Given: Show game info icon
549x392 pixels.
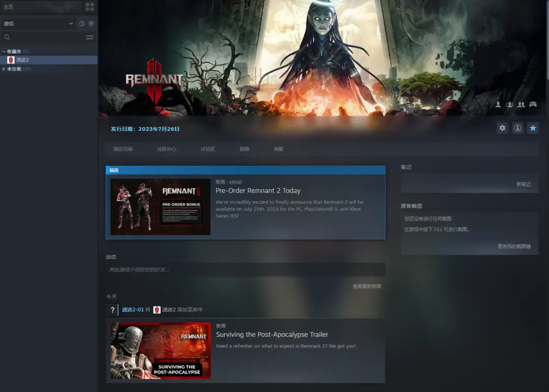Looking at the screenshot, I should [x=517, y=128].
